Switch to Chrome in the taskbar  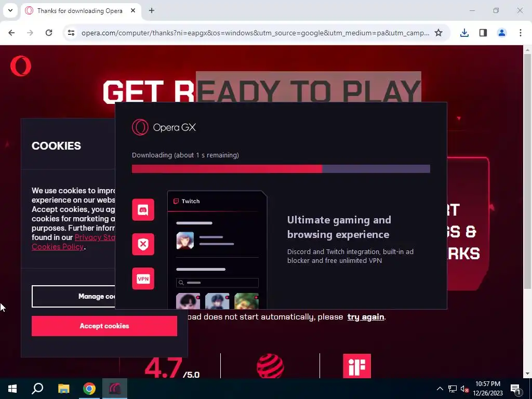89,389
